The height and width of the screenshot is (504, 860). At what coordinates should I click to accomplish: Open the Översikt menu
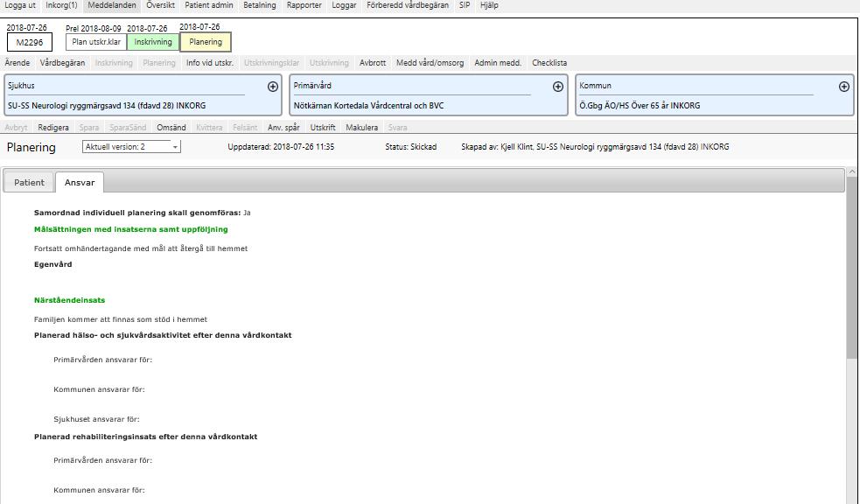coord(161,5)
